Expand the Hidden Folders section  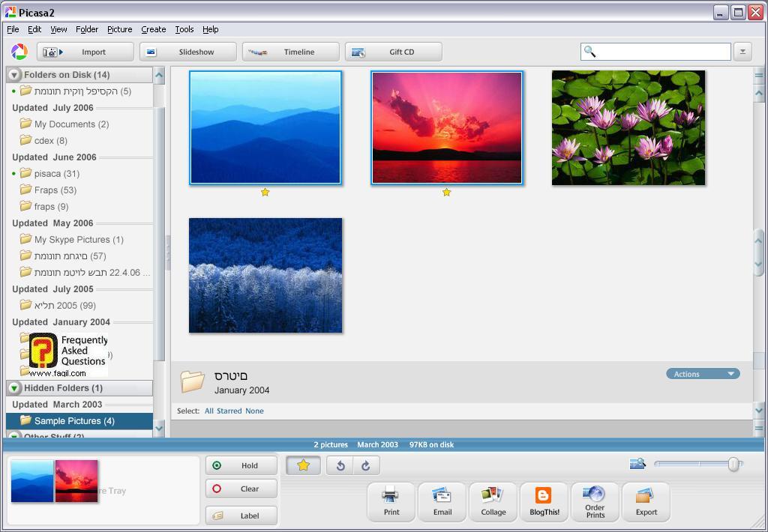pyautogui.click(x=14, y=388)
